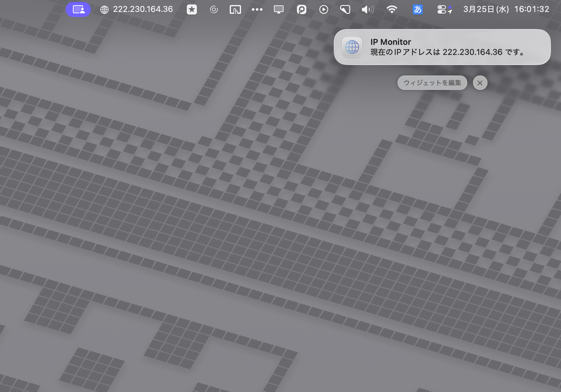Click the globe app icon in notification
Image resolution: width=561 pixels, height=392 pixels.
point(352,47)
